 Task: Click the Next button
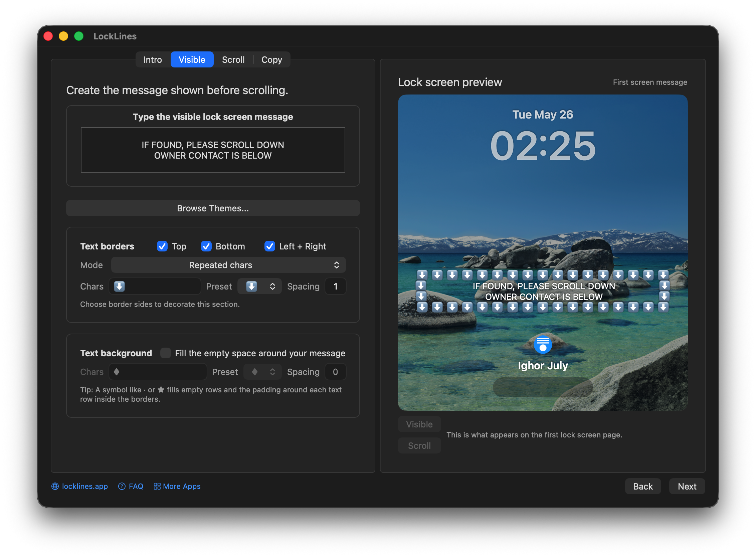pos(687,486)
